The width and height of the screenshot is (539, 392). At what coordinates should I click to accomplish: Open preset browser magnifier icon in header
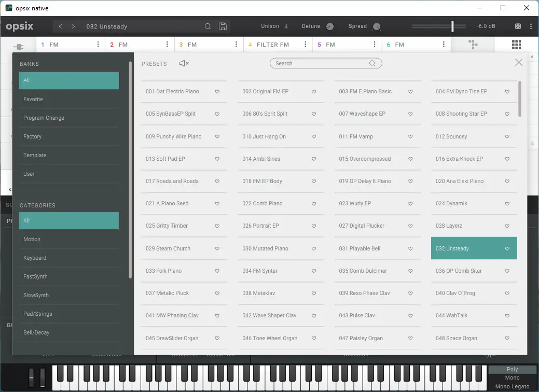[x=208, y=26]
